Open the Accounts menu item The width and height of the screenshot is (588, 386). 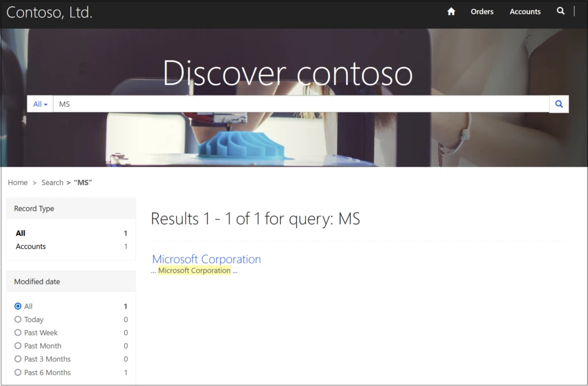[525, 11]
